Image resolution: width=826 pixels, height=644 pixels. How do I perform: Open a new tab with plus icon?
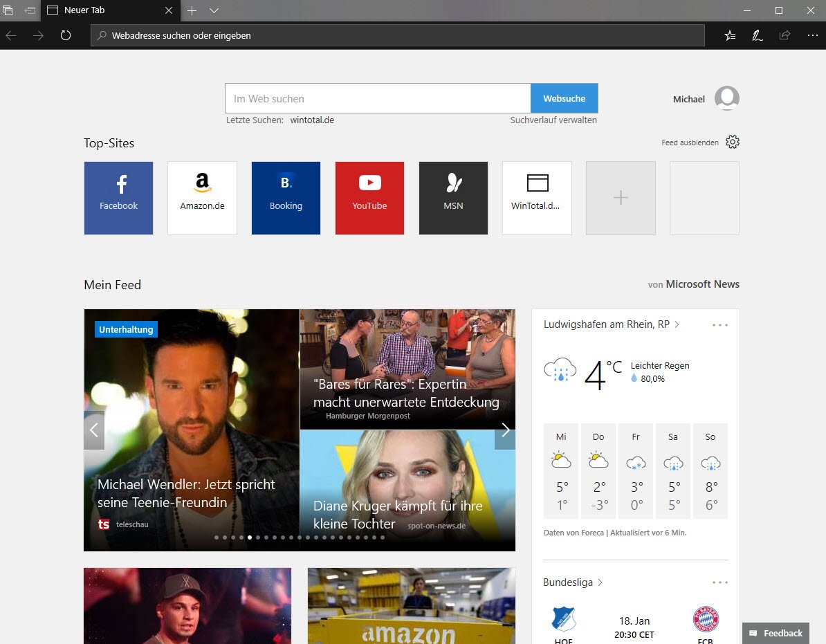tap(192, 10)
